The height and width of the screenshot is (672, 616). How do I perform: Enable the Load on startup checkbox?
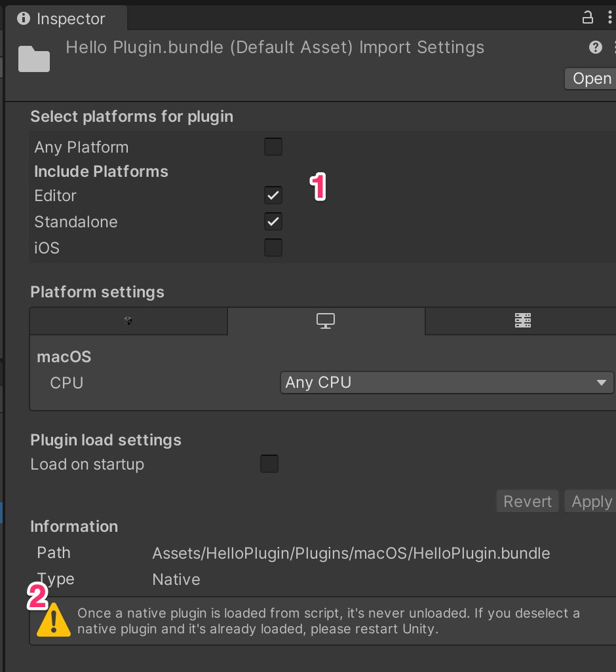(x=269, y=464)
